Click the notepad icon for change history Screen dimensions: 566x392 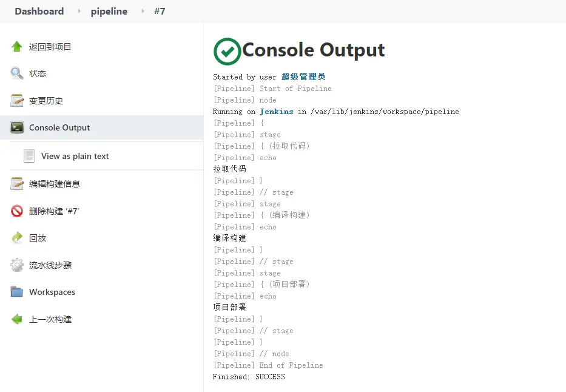click(x=17, y=101)
